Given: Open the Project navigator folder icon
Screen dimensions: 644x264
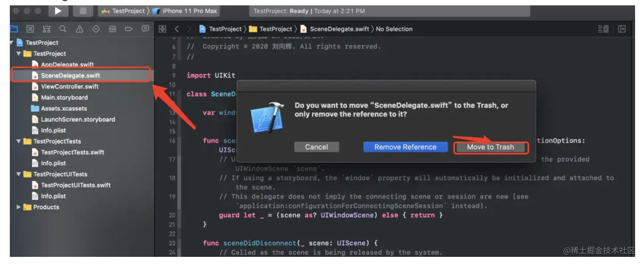Looking at the screenshot, I should pyautogui.click(x=14, y=29).
